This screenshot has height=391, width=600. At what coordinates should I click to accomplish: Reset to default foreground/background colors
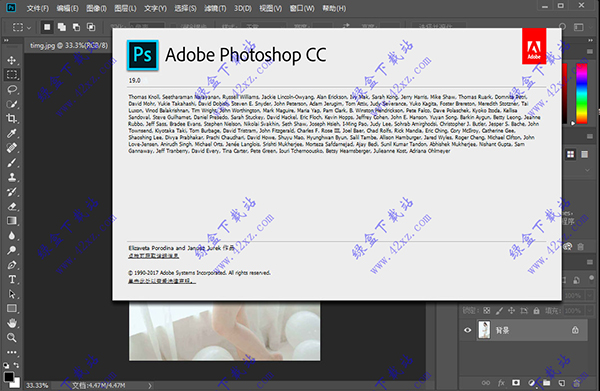click(x=6, y=365)
